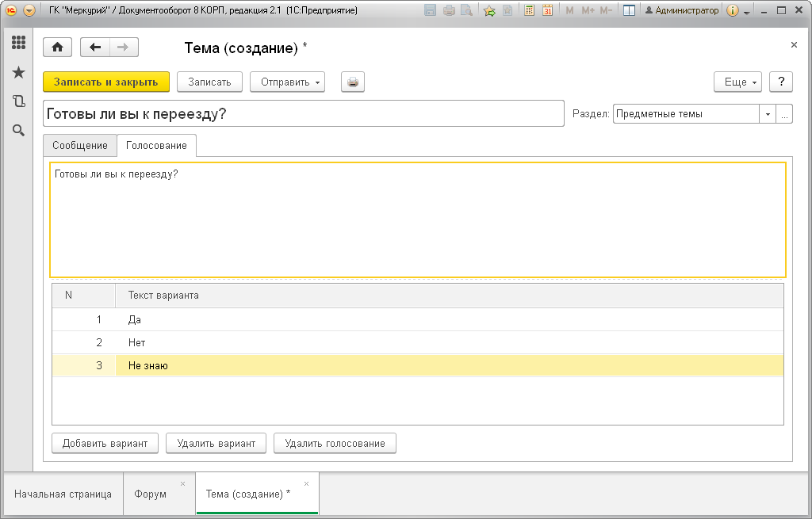
Task: Open the Начальная страница bottom tab
Action: (x=63, y=494)
